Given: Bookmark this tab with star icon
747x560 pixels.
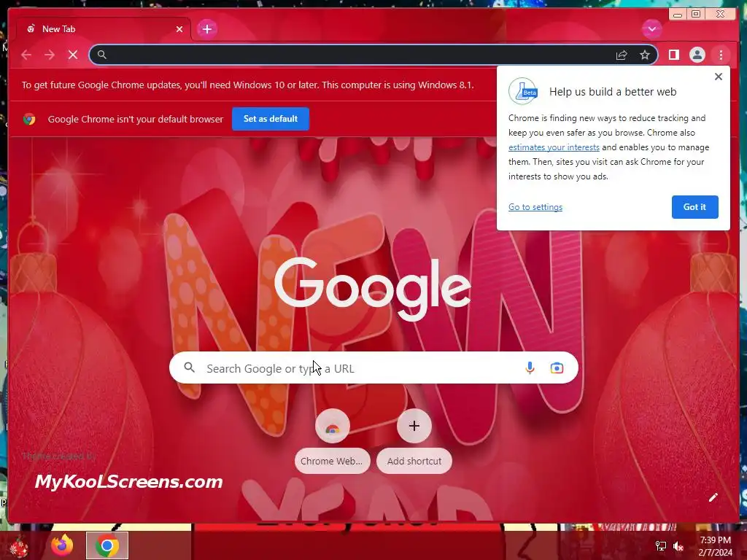Looking at the screenshot, I should coord(645,55).
